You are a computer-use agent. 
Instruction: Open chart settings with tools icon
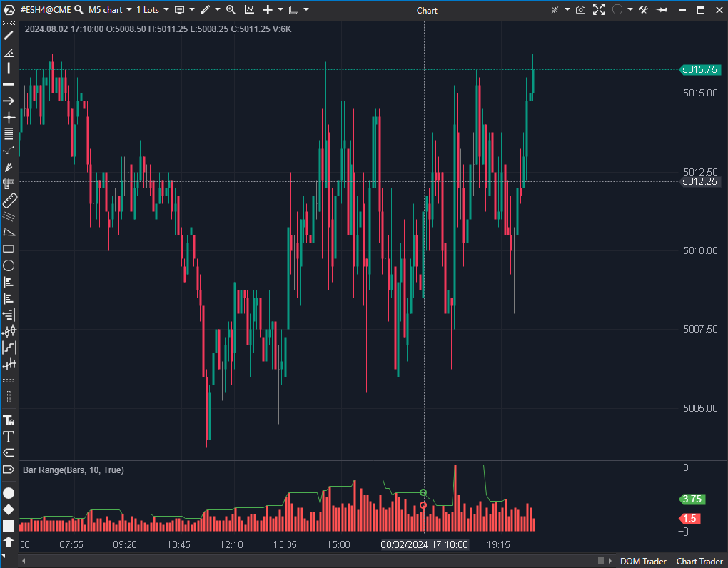coord(644,10)
